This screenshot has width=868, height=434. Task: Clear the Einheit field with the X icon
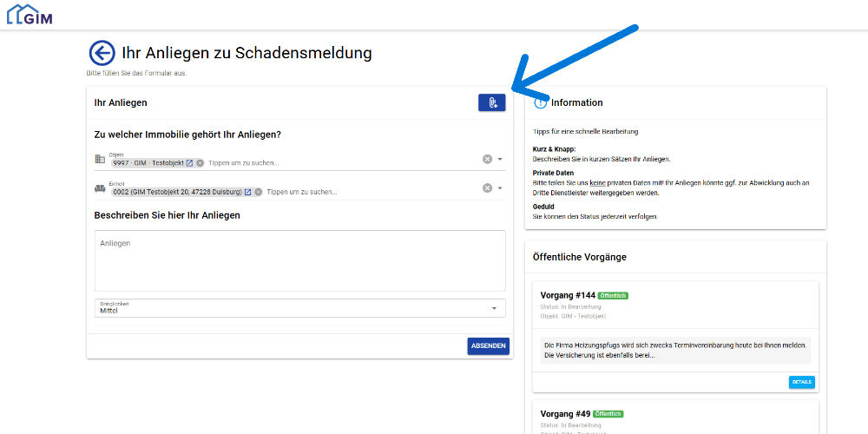tap(487, 188)
